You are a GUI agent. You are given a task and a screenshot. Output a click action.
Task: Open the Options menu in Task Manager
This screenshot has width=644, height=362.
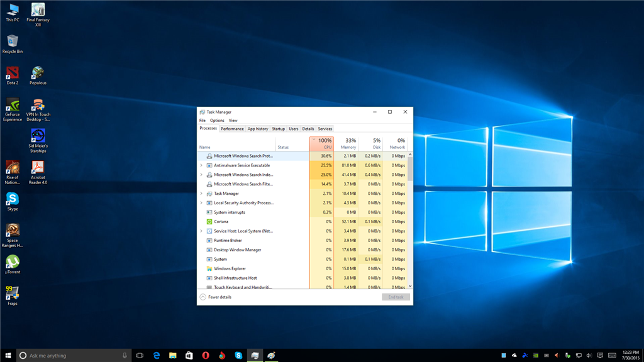point(217,121)
